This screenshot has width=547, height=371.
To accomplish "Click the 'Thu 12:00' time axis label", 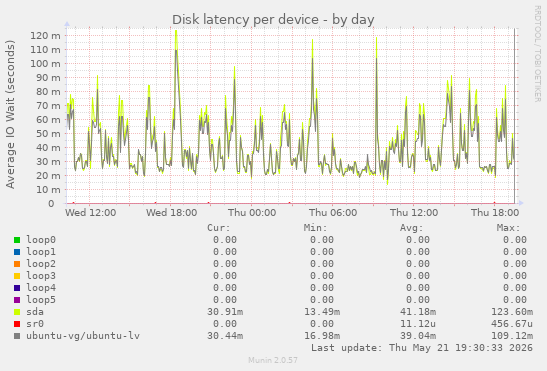I will point(414,213).
